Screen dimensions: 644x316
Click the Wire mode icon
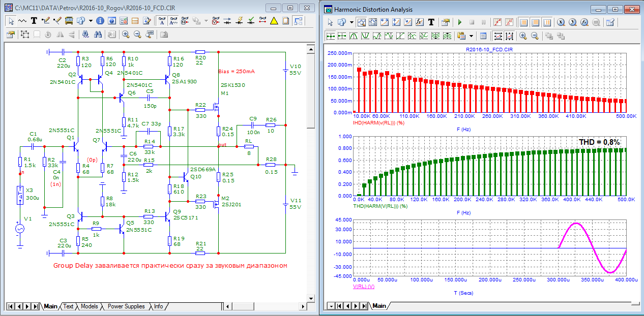tap(45, 21)
